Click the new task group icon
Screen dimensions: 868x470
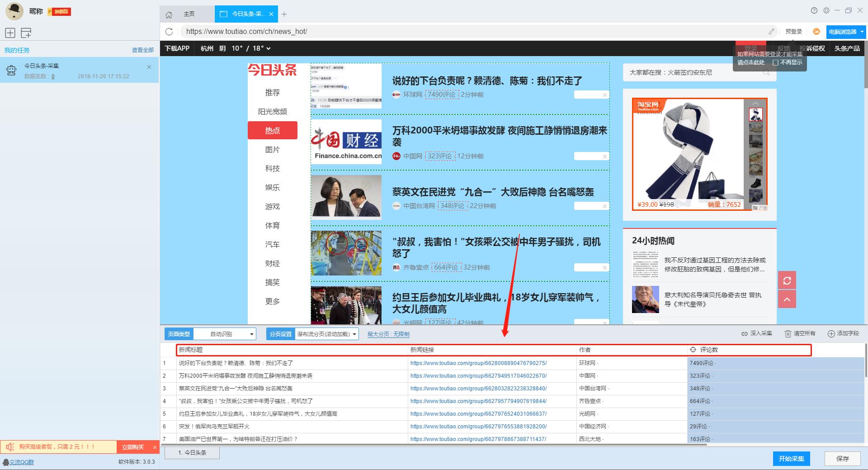(x=26, y=33)
